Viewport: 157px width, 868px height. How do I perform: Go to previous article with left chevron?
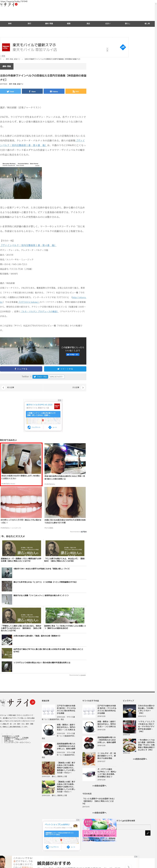3,388
